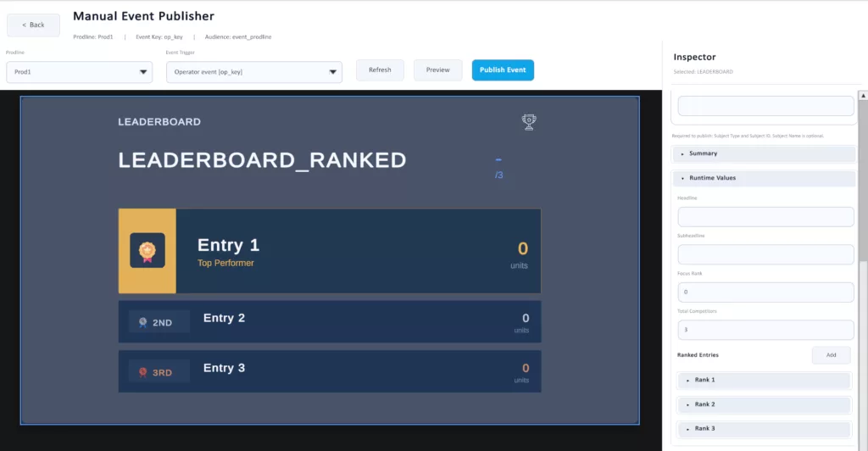Click the /3 rank counter text
Viewport: 868px width, 451px height.
point(498,175)
